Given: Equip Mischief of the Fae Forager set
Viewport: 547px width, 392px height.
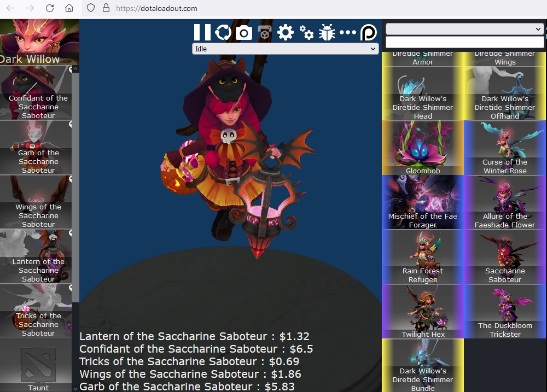Looking at the screenshot, I should [422, 202].
